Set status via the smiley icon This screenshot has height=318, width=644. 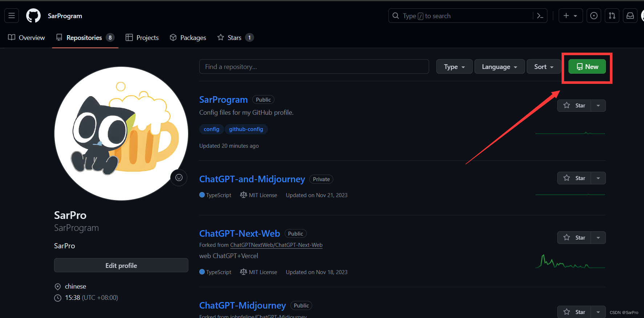(x=179, y=178)
